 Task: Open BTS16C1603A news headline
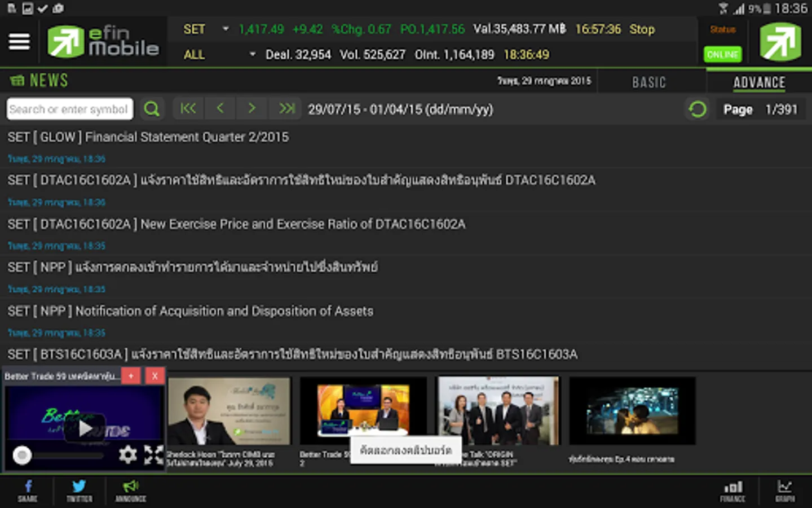point(406,356)
